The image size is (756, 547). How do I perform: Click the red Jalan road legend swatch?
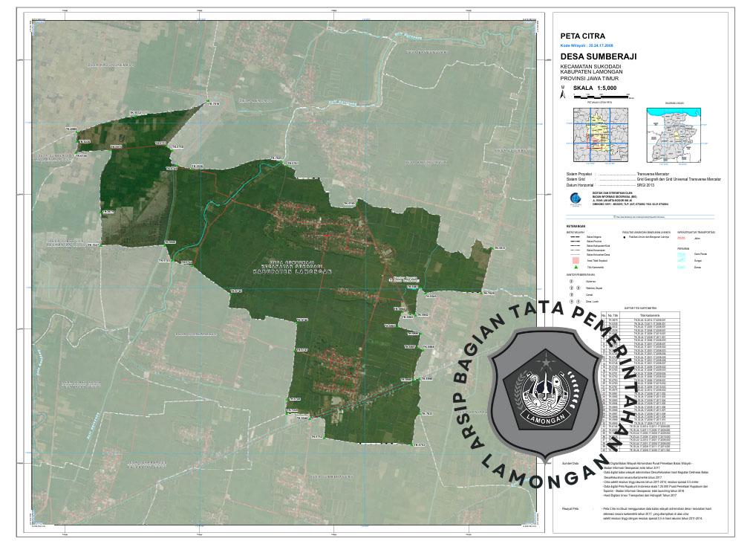click(x=682, y=238)
